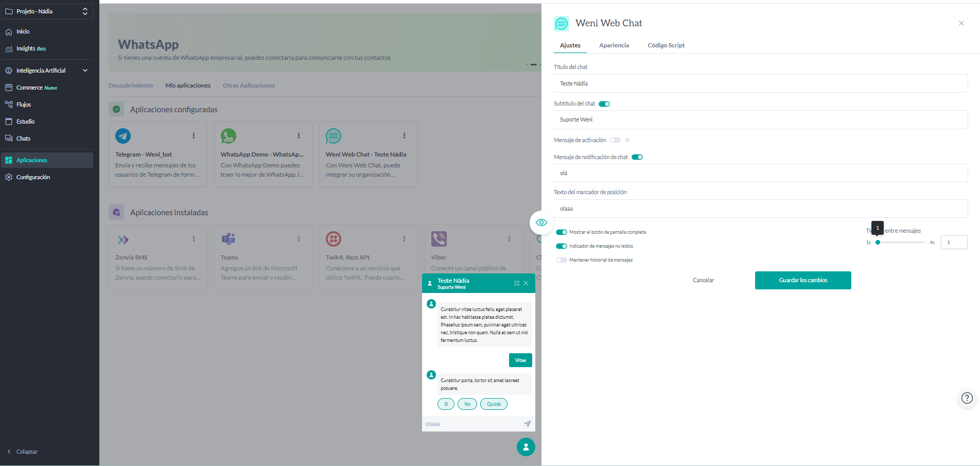Select Aplicaciones in the sidebar
This screenshot has height=466, width=980.
(47, 160)
